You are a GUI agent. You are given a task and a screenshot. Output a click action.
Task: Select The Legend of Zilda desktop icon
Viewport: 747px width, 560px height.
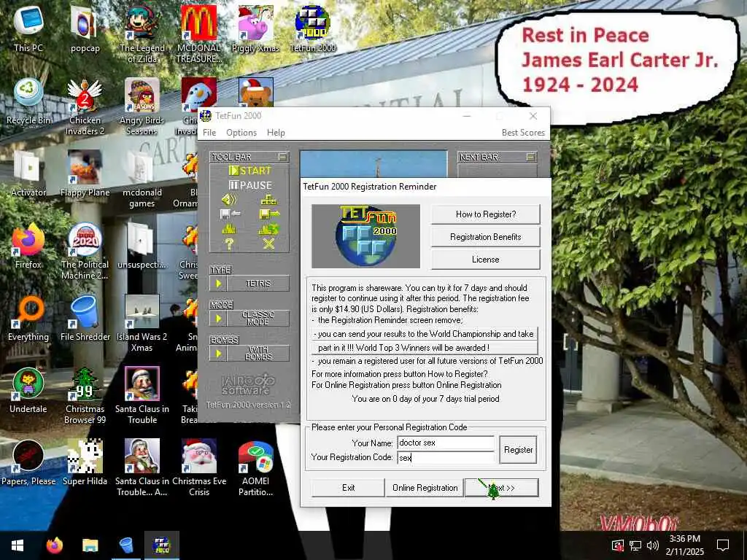pyautogui.click(x=142, y=34)
